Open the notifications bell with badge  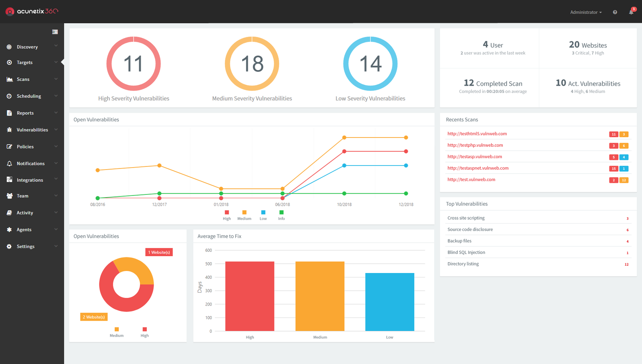[631, 12]
